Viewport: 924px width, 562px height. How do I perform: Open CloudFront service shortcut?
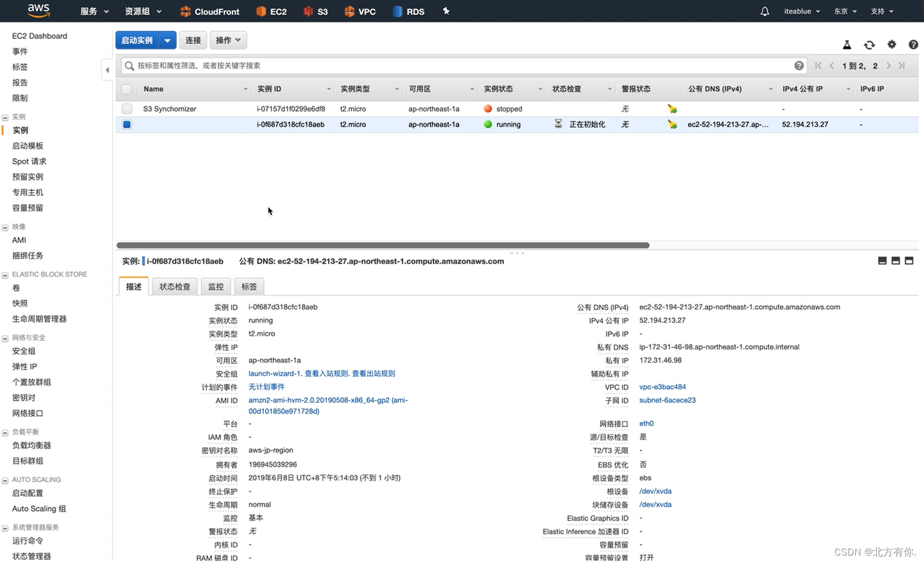(209, 11)
